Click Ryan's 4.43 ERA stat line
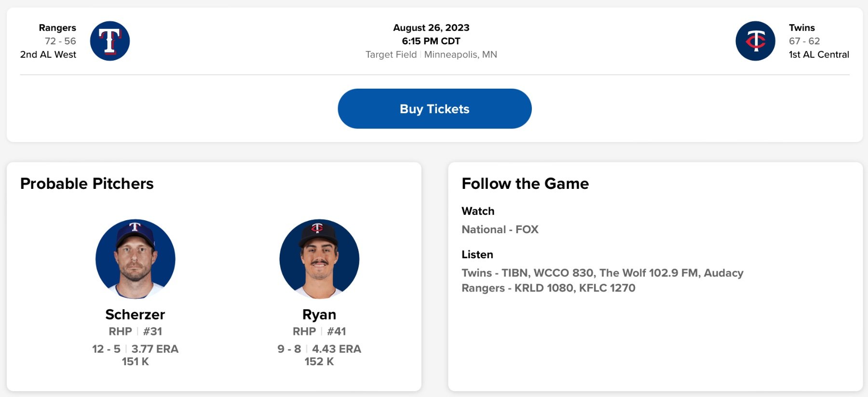Viewport: 868px width, 397px height. click(336, 349)
